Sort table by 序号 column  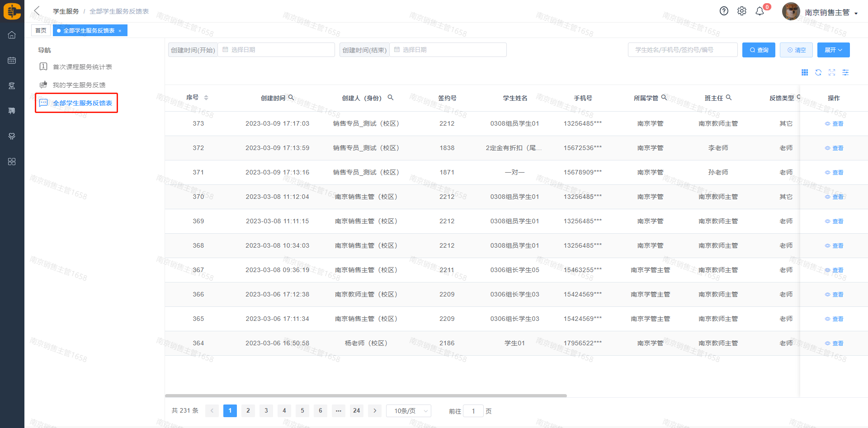(x=206, y=98)
